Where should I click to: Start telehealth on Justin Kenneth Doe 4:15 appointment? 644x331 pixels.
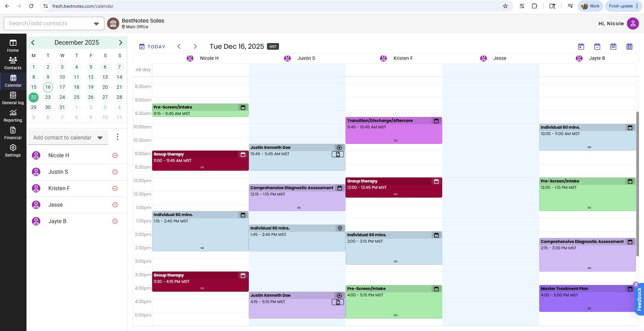(339, 295)
